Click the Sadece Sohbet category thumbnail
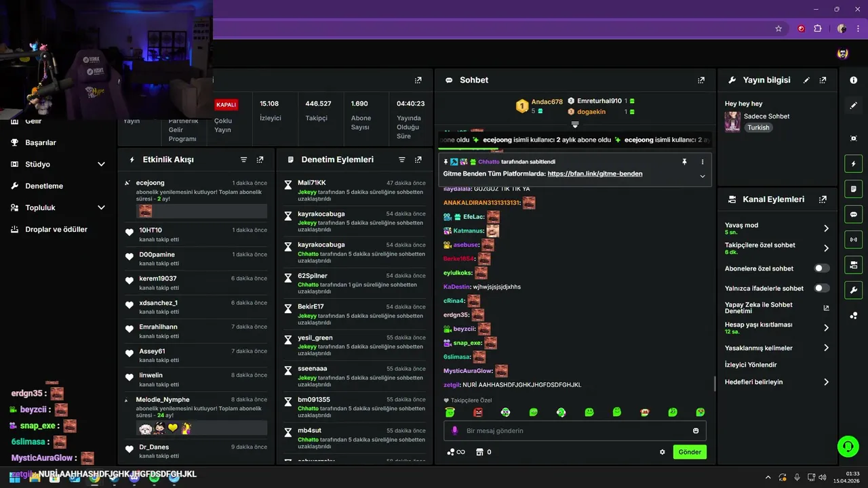Image resolution: width=868 pixels, height=488 pixels. tap(732, 121)
